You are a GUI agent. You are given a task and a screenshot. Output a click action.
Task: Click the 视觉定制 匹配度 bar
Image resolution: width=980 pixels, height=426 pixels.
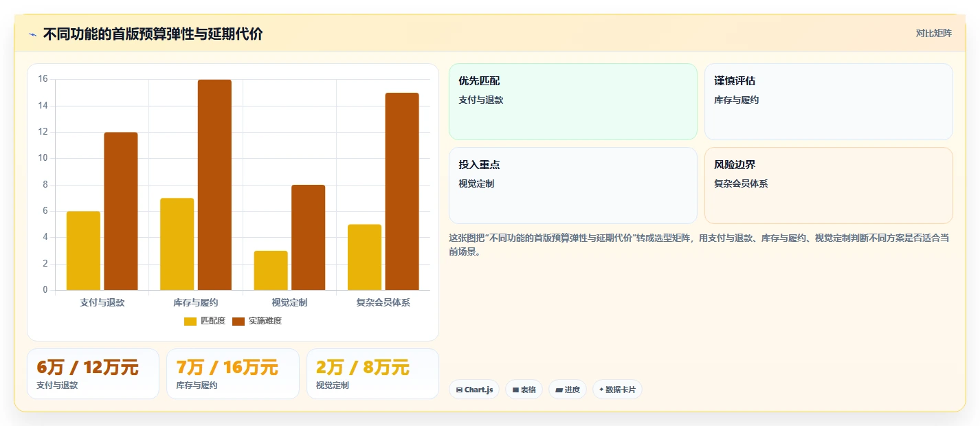coord(271,270)
